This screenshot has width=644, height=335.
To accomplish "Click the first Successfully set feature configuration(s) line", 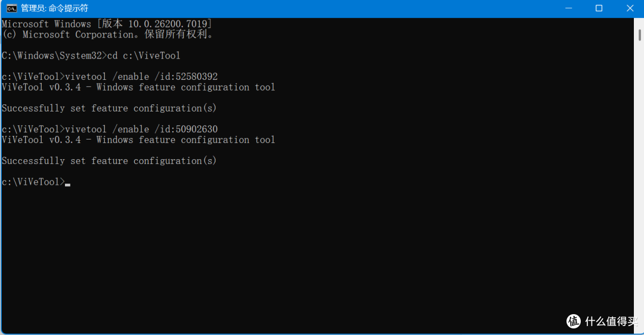I will [109, 108].
